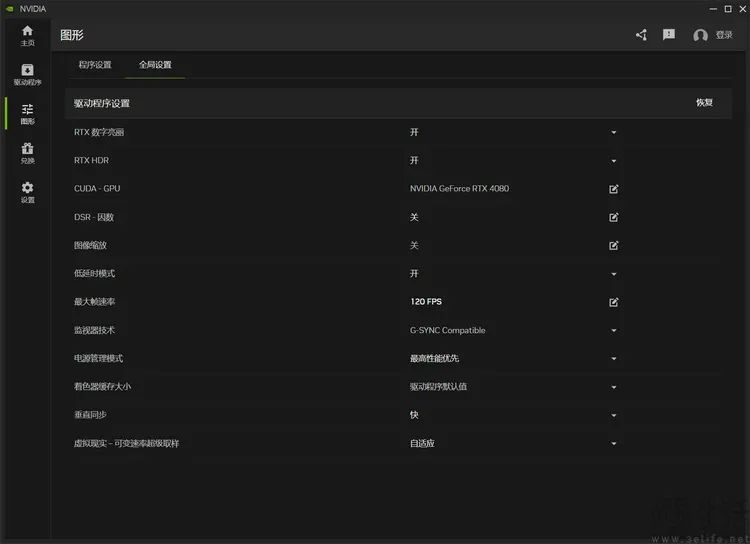
Task: Expand the 垂直同步 dropdown
Action: (614, 415)
